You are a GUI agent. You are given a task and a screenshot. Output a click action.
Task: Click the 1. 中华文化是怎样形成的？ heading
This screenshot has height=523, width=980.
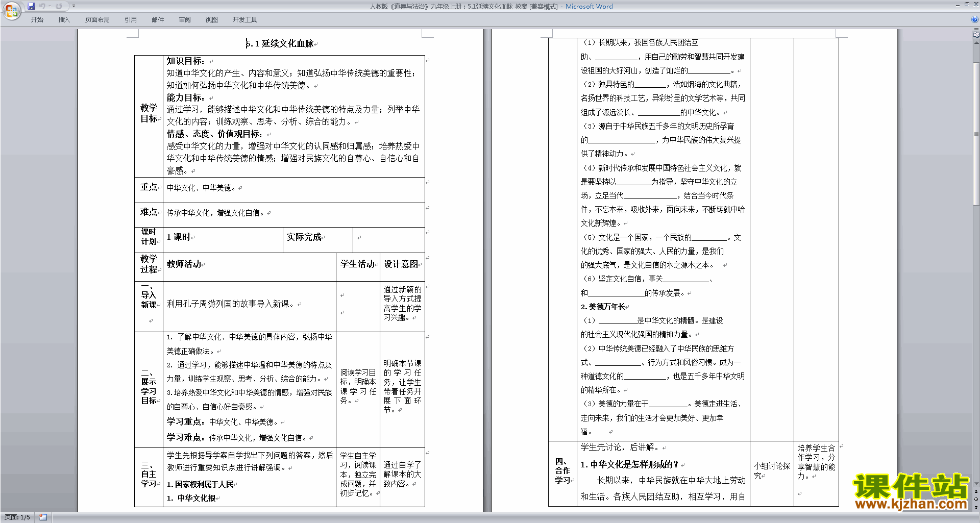point(630,465)
